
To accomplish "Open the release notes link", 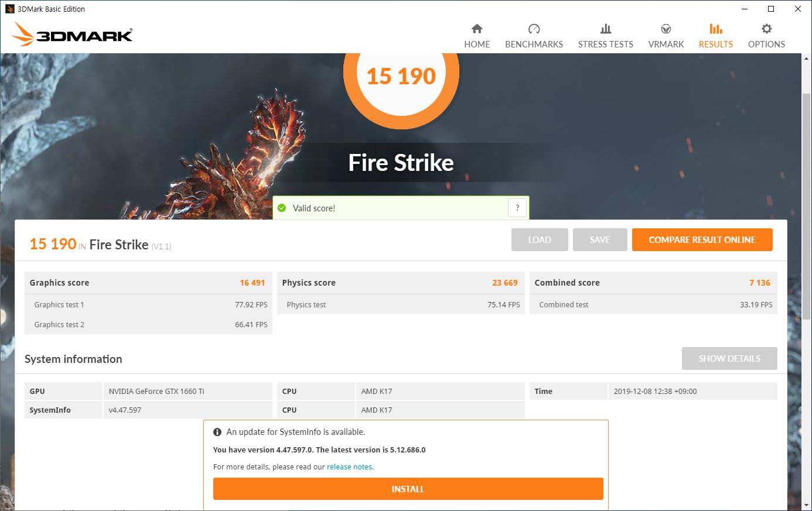I will pos(350,467).
